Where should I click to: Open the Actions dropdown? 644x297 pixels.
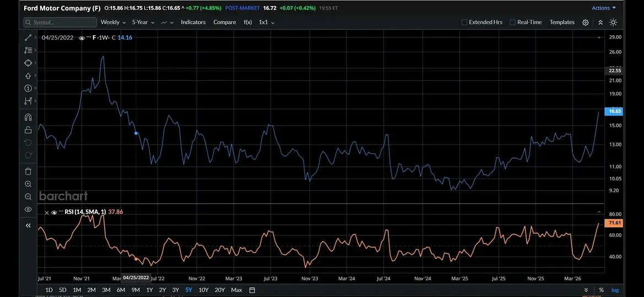pos(604,8)
